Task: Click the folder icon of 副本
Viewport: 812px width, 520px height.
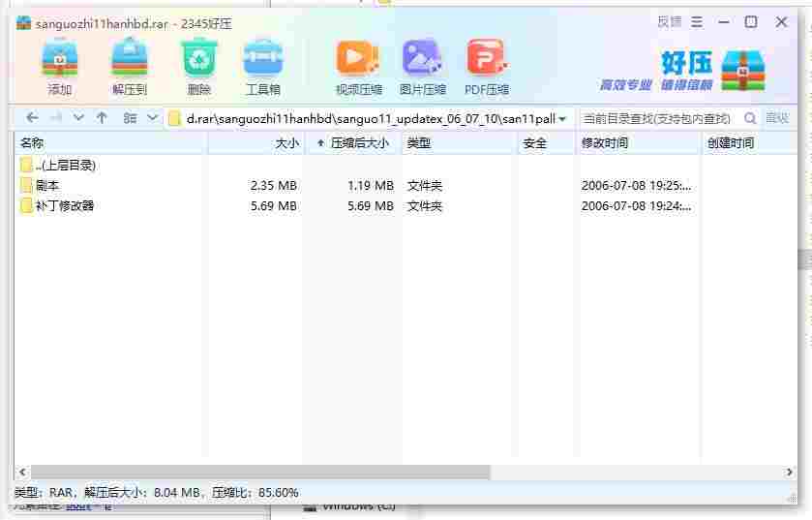Action: 26,185
